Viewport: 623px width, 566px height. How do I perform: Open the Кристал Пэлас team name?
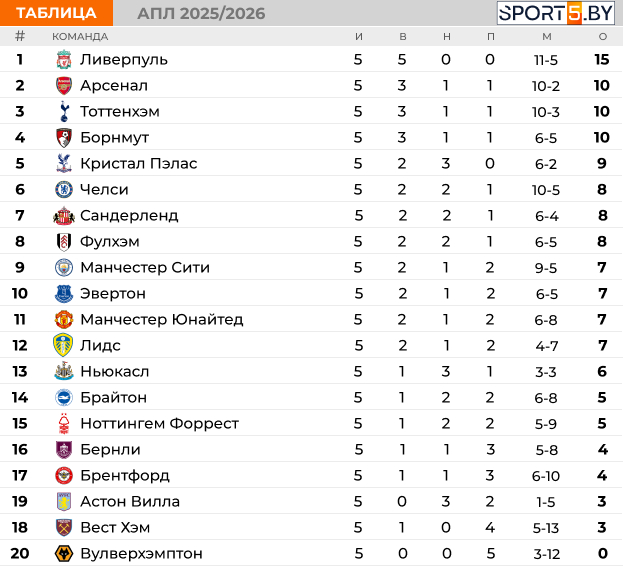point(139,164)
